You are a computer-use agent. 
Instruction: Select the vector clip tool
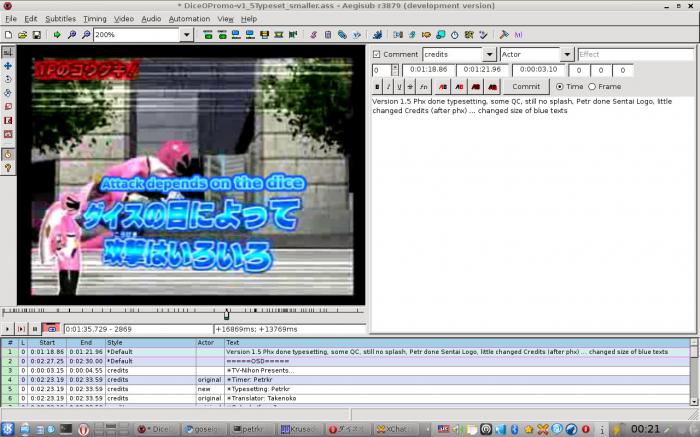(x=8, y=134)
